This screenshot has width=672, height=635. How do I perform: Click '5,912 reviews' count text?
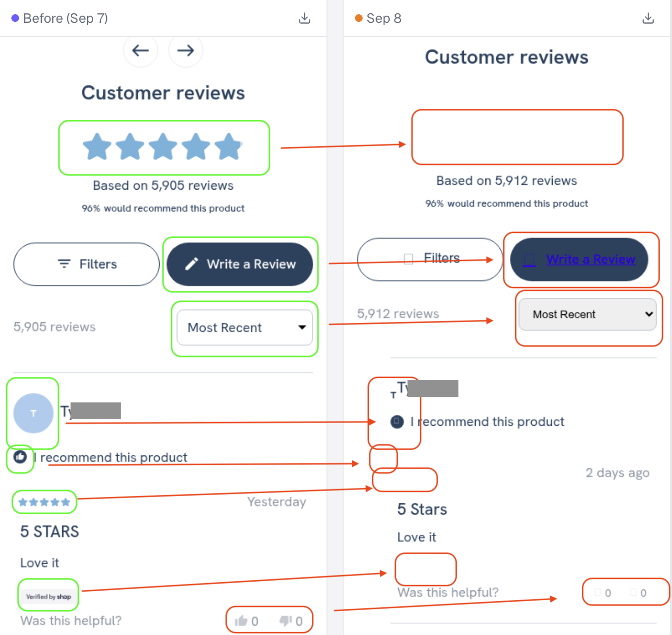398,314
